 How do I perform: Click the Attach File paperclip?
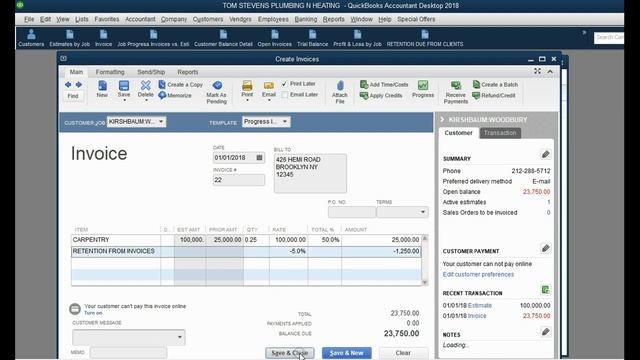[340, 92]
